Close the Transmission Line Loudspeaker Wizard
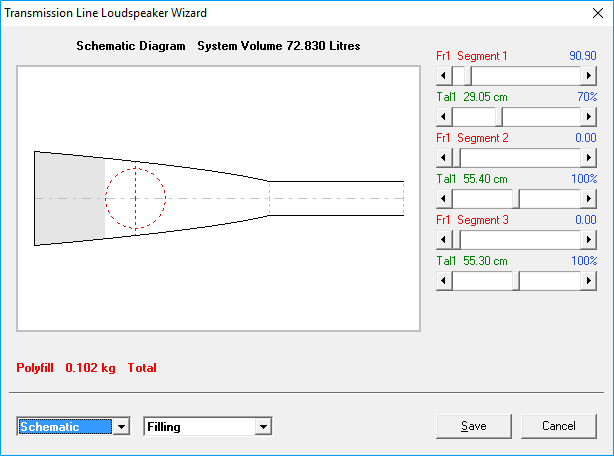 (x=598, y=13)
